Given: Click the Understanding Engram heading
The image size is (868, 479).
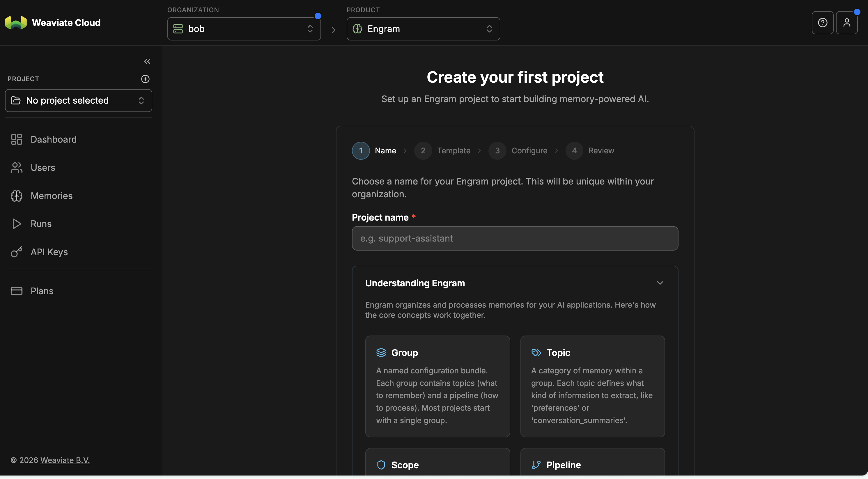Looking at the screenshot, I should point(415,283).
